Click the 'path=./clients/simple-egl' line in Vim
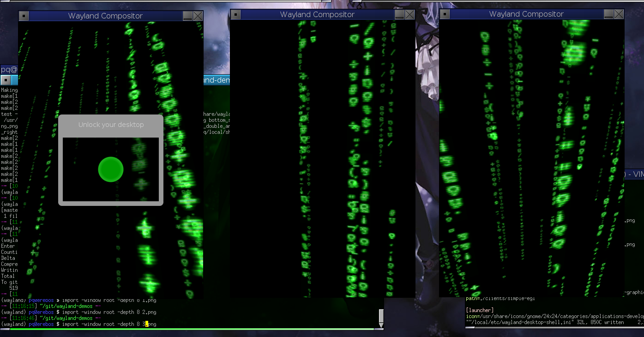 click(x=500, y=299)
